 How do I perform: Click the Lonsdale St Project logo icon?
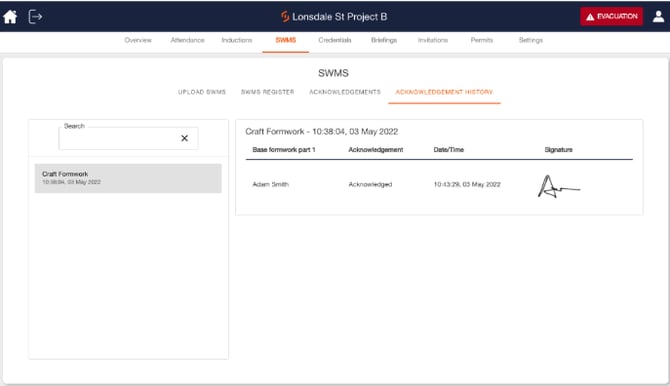(x=285, y=17)
